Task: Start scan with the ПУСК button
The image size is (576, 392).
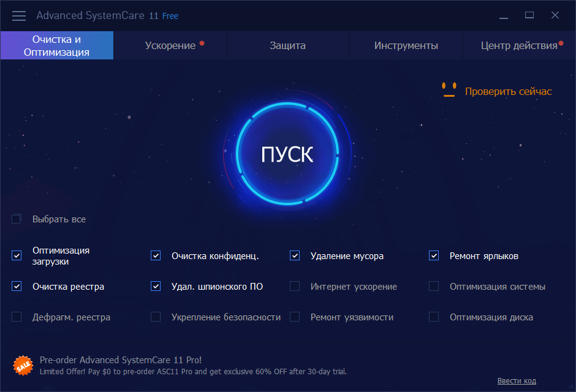Action: pyautogui.click(x=287, y=154)
